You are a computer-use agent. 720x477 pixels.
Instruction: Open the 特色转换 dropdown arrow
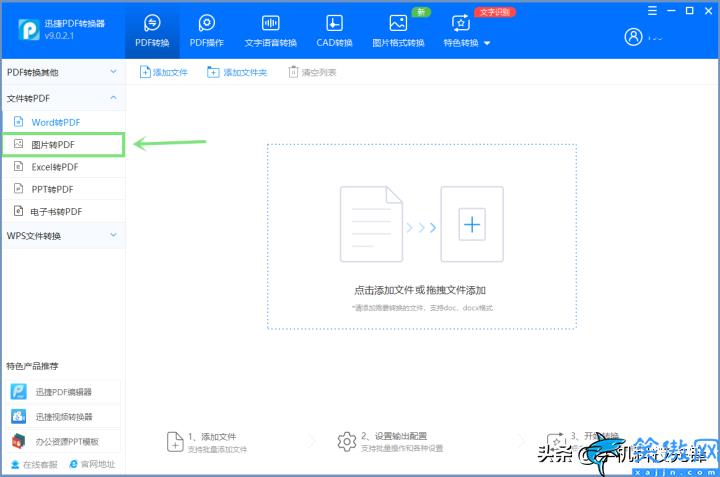487,43
